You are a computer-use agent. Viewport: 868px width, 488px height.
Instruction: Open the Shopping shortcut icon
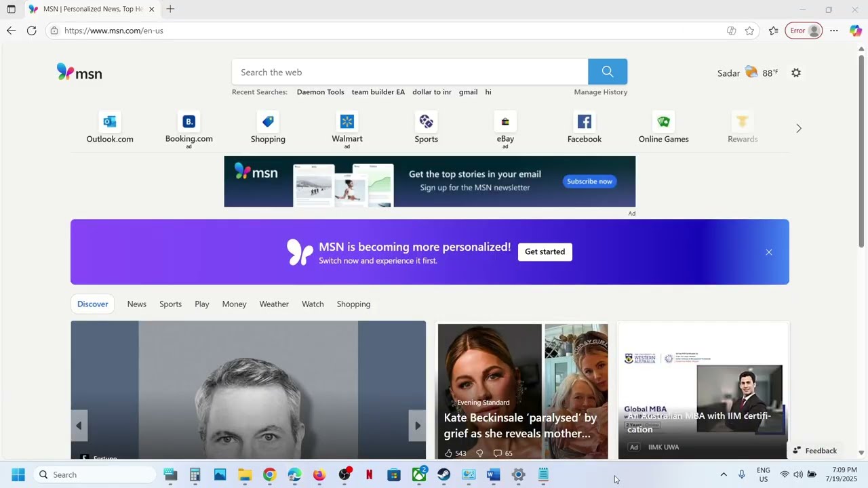click(x=268, y=121)
